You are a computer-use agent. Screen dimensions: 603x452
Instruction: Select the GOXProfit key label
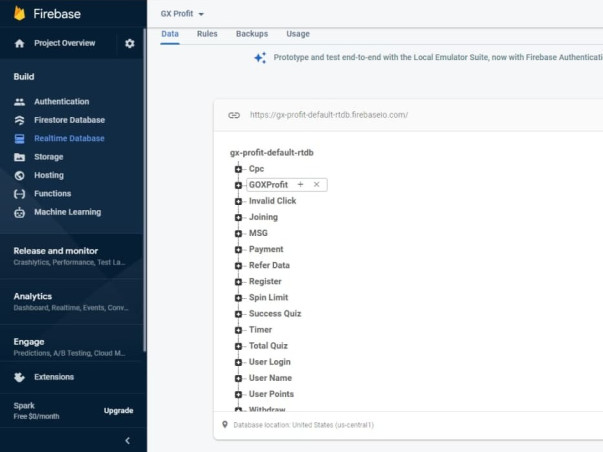pyautogui.click(x=268, y=185)
